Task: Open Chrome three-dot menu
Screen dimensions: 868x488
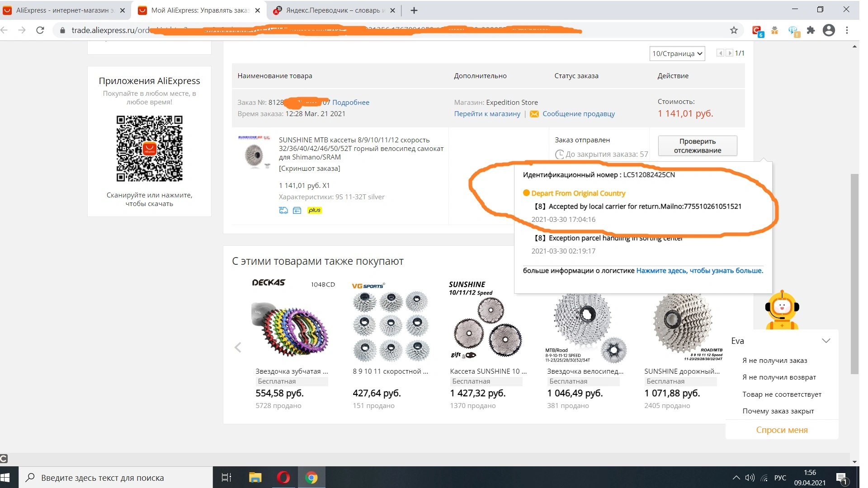Action: 847,30
